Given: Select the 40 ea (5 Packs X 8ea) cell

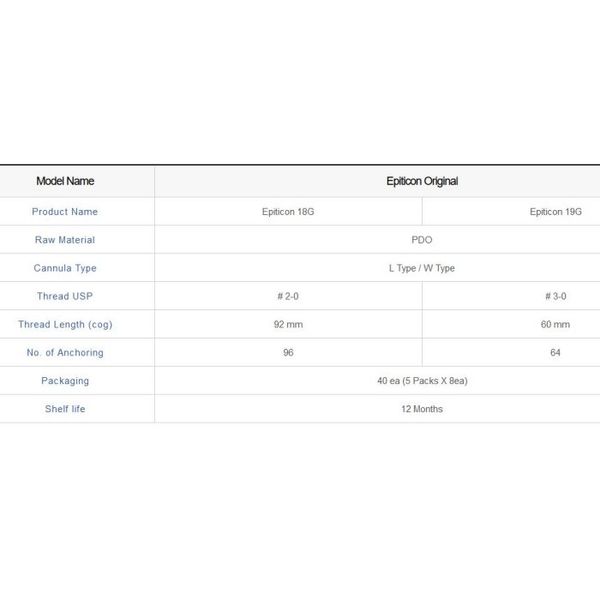Looking at the screenshot, I should [x=421, y=381].
